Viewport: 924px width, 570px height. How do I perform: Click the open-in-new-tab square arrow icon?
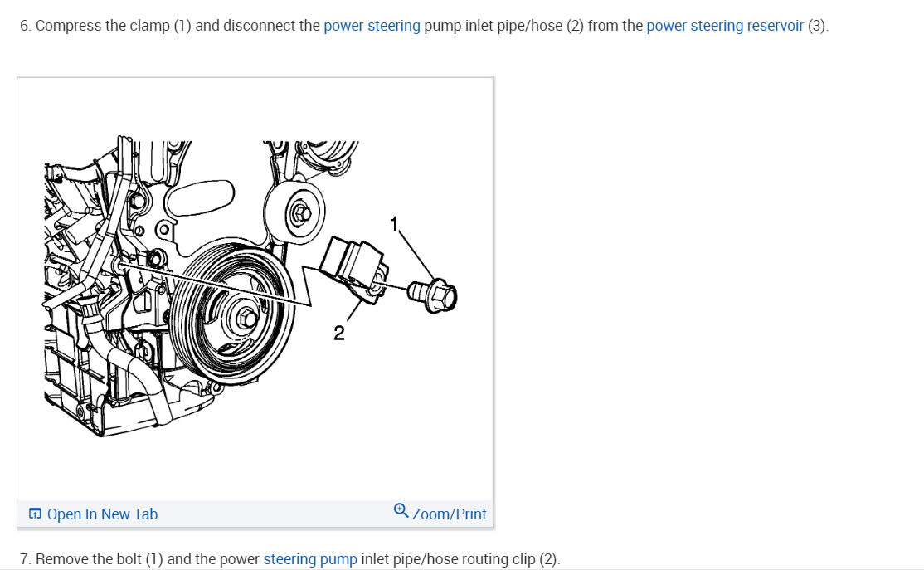(x=35, y=514)
